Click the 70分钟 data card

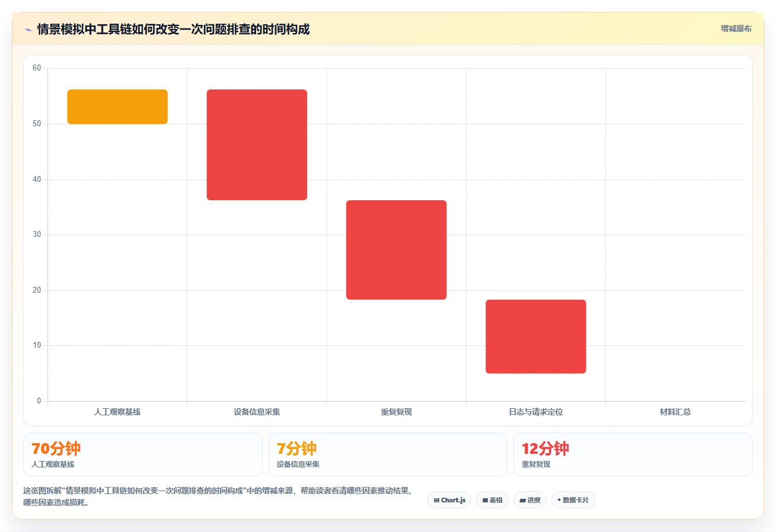coord(143,454)
